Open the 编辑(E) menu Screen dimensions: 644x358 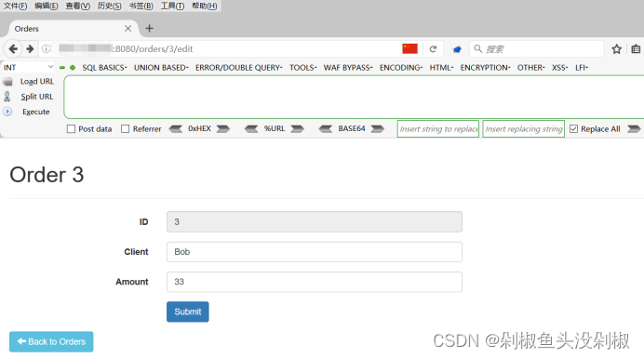[x=47, y=6]
